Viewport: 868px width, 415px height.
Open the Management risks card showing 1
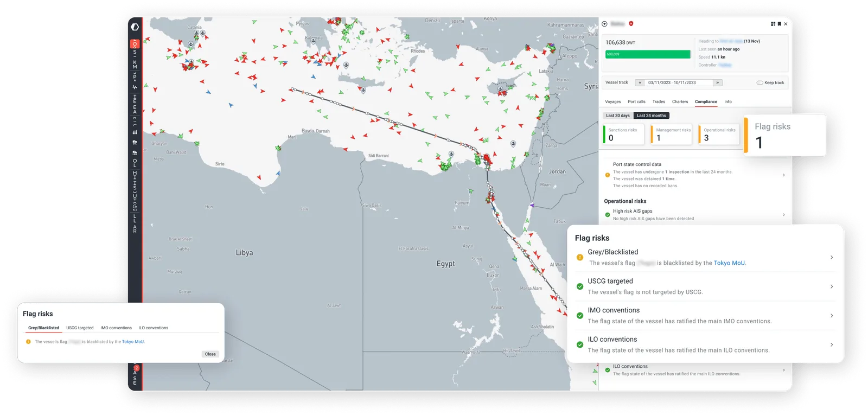click(x=671, y=135)
